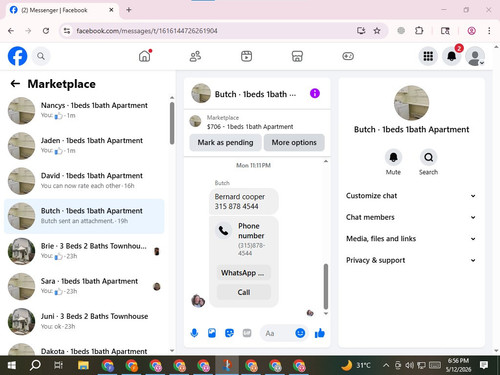Viewport: 500px width, 375px height.
Task: Open Sara 1beds 1bath Apartment chat
Action: pos(84,286)
